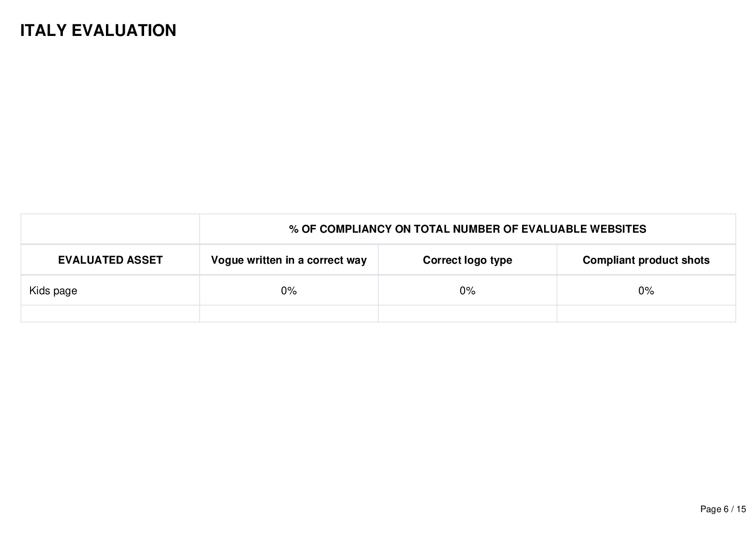The height and width of the screenshot is (535, 756).
Task: Select the word EVALUATION in the title
Action: point(124,31)
